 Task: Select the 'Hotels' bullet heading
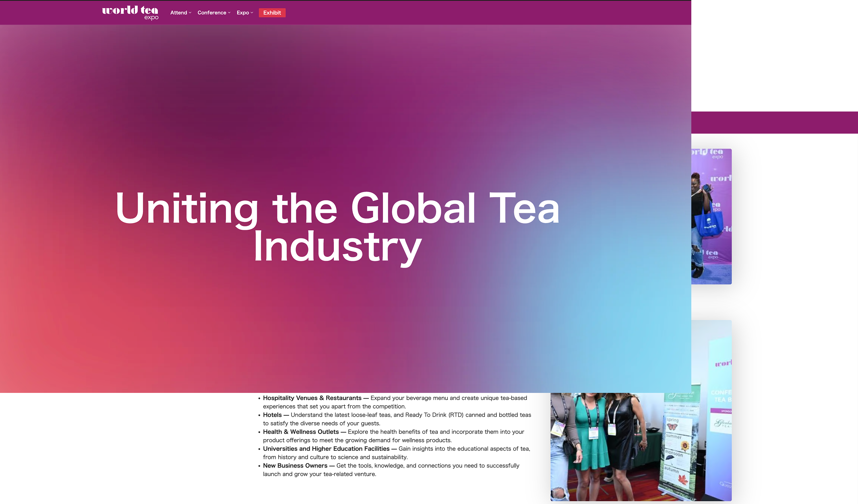tap(272, 415)
